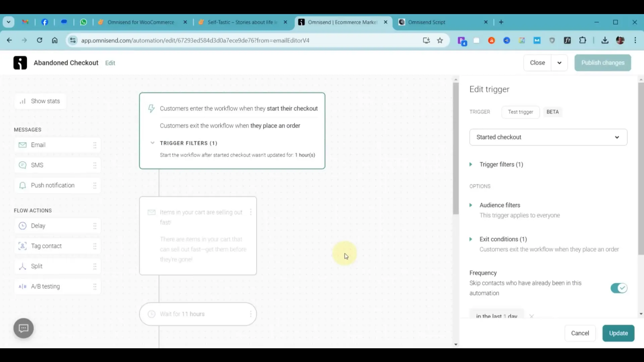Switch to Omnisend Script browser tab
Screen dimensions: 644x362
click(x=427, y=22)
